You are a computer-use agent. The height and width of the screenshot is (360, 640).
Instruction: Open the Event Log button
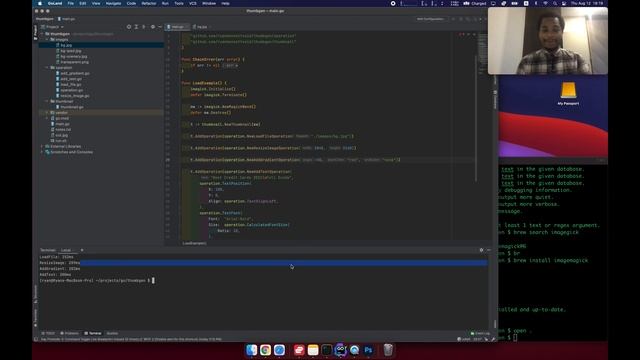pos(480,333)
